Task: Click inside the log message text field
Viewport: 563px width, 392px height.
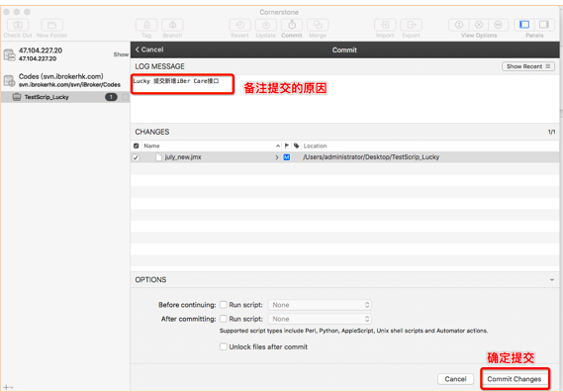Action: click(344, 99)
